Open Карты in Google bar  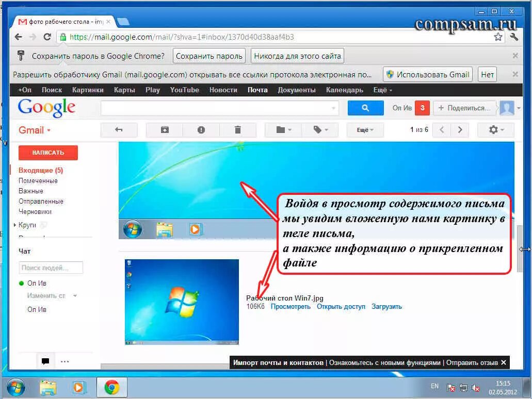pyautogui.click(x=124, y=90)
